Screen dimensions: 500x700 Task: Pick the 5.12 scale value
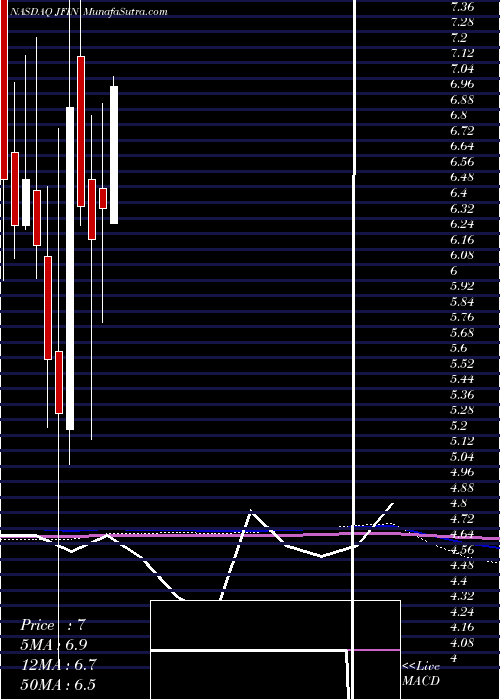[x=462, y=441]
